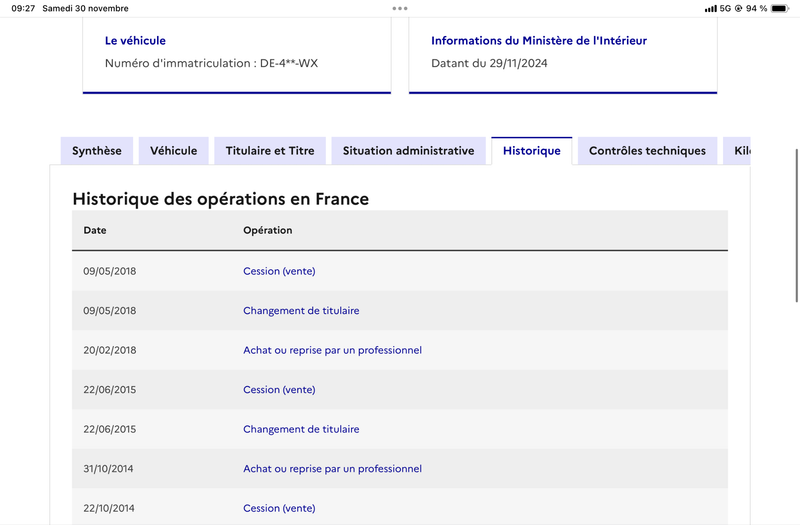The height and width of the screenshot is (525, 800).
Task: Tap the orientation lock status icon
Action: [x=738, y=9]
